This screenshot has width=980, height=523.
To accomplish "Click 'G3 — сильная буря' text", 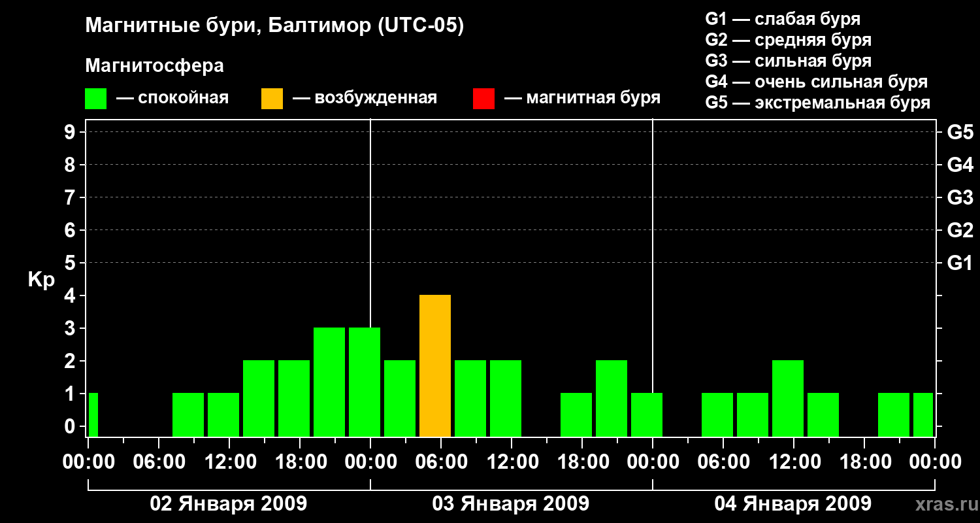I will [788, 61].
